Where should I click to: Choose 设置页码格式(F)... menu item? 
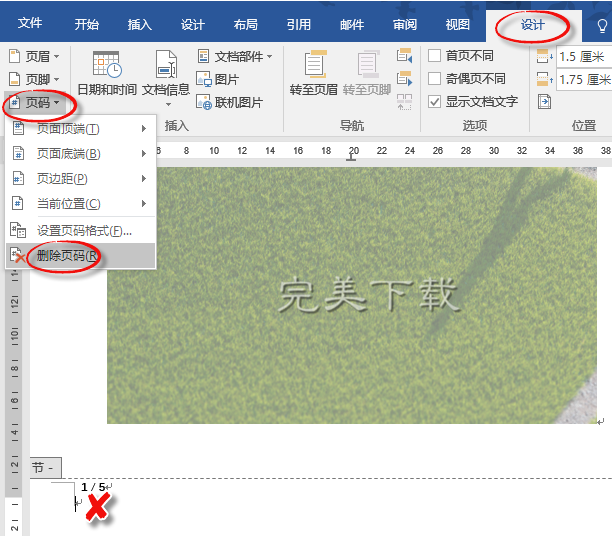(80, 231)
